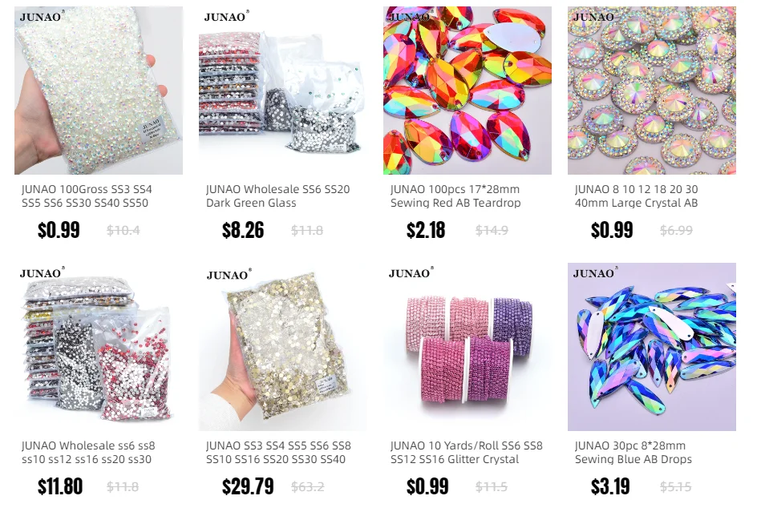This screenshot has height=532, width=757.
Task: Click the JUNAO 30pc 8*28mm Blue AB title
Action: click(x=633, y=453)
